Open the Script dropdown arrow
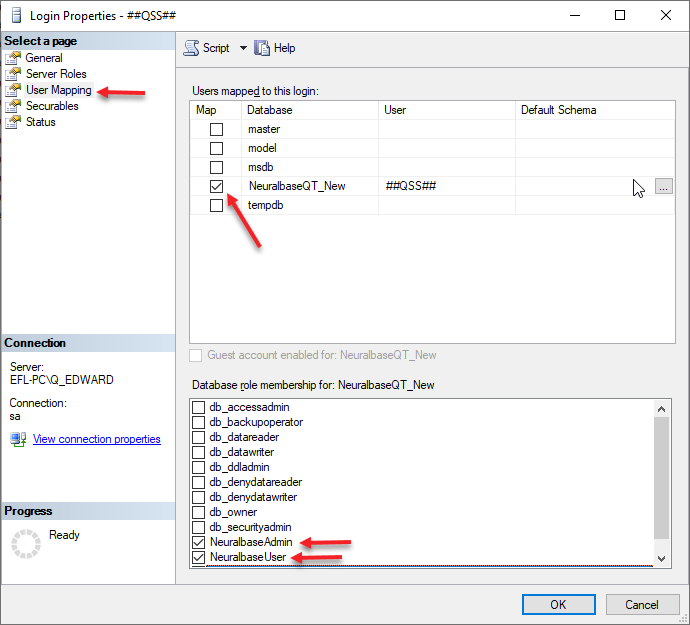690x625 pixels. coord(243,48)
